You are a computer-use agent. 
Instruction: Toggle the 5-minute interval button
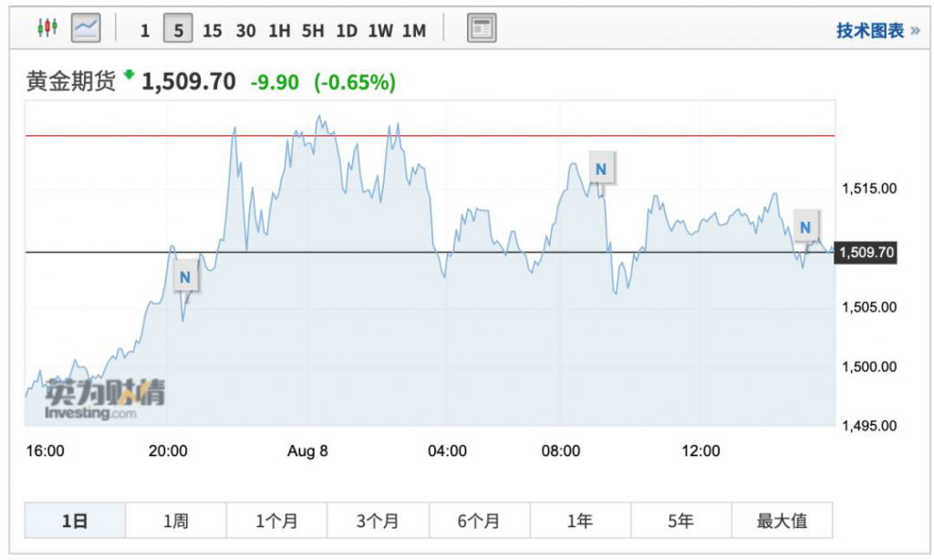coord(178,30)
